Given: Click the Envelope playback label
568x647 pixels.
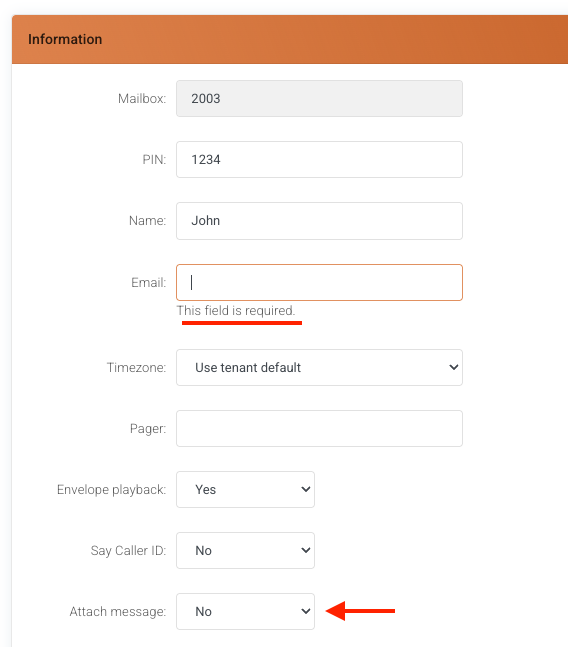Looking at the screenshot, I should (x=111, y=489).
